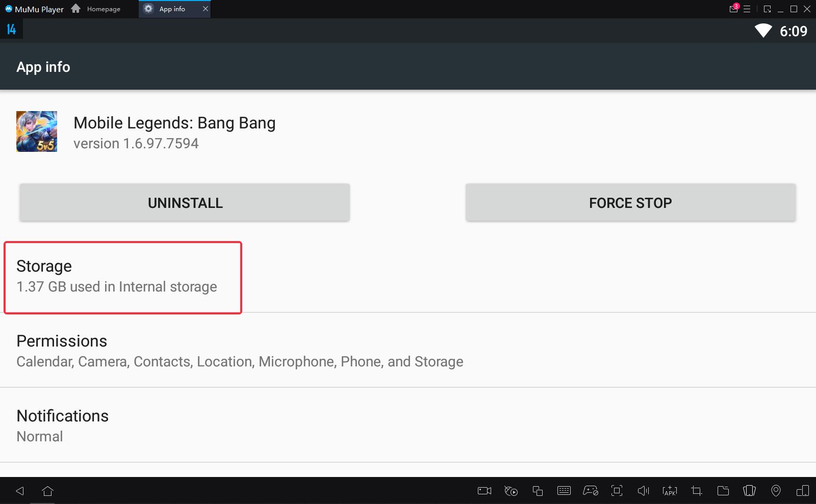Click the FPS counter badge showing 14

(11, 30)
